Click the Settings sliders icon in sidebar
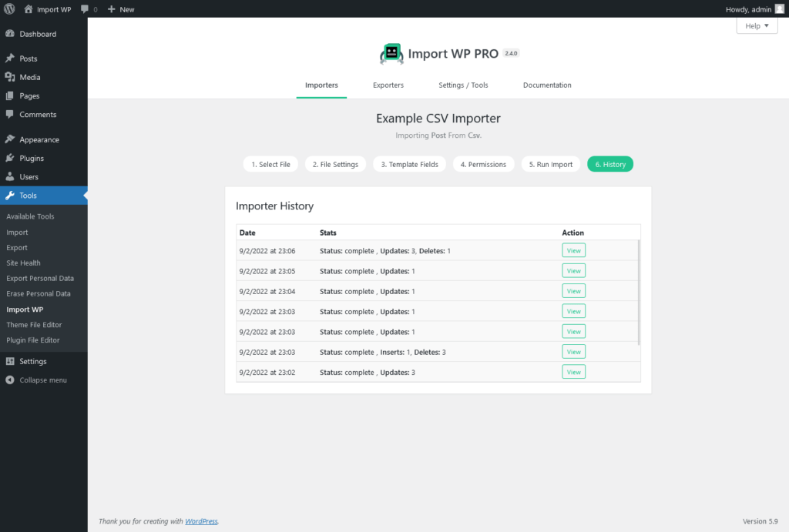The width and height of the screenshot is (789, 532). [x=9, y=361]
